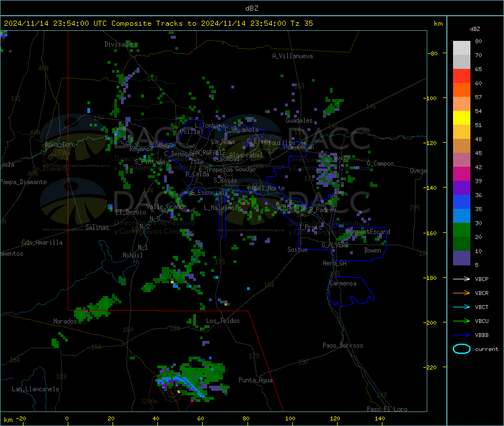This screenshot has width=504, height=426.
Task: Click the Composite Tracks timestamp header
Action: coord(158,24)
